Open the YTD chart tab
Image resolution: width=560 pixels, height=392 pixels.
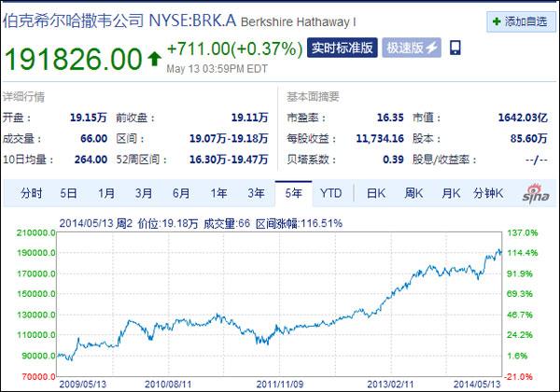click(331, 193)
